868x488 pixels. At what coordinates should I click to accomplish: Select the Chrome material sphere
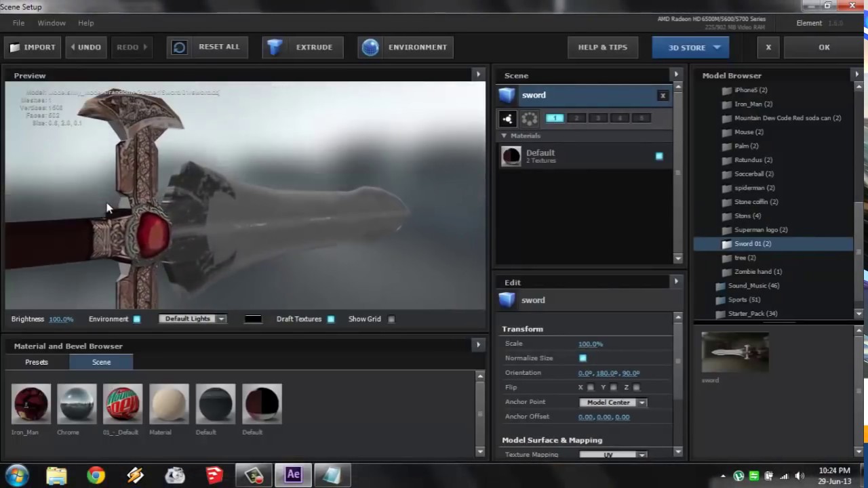[77, 404]
